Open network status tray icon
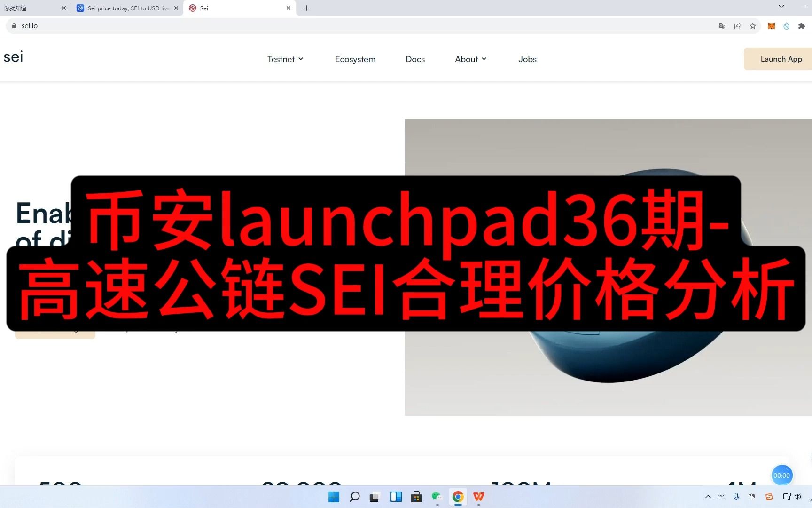812x508 pixels. click(x=787, y=497)
